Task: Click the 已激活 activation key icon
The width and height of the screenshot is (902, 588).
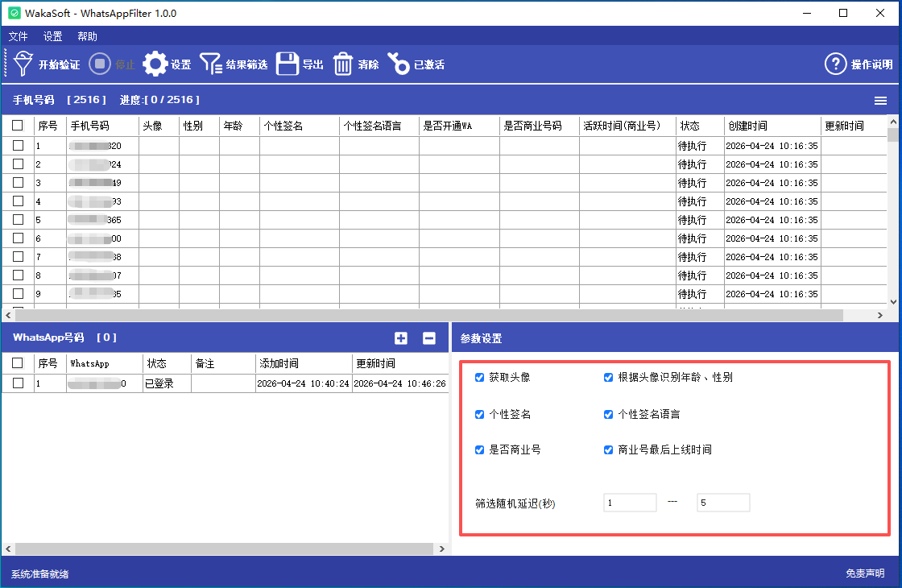Action: pyautogui.click(x=399, y=64)
